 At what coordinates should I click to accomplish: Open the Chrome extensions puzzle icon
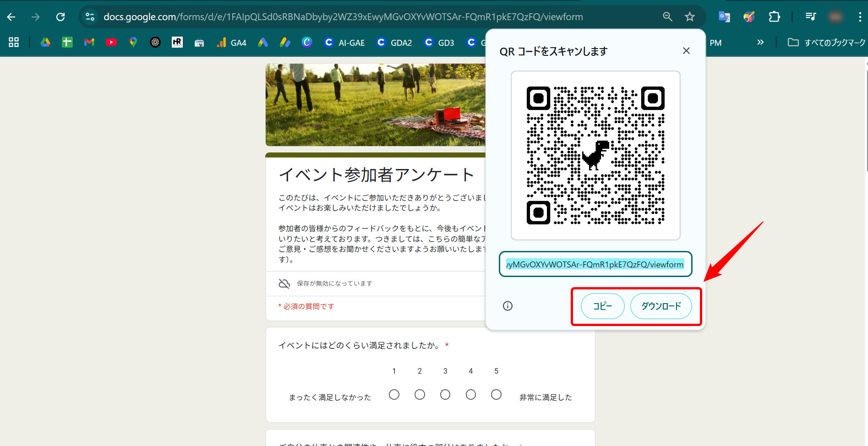click(x=774, y=16)
